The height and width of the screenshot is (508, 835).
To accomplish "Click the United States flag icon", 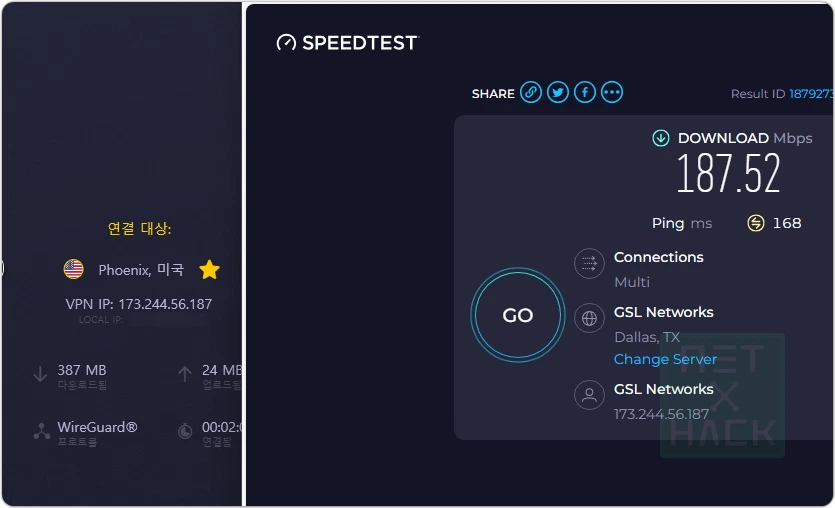I will 73,269.
